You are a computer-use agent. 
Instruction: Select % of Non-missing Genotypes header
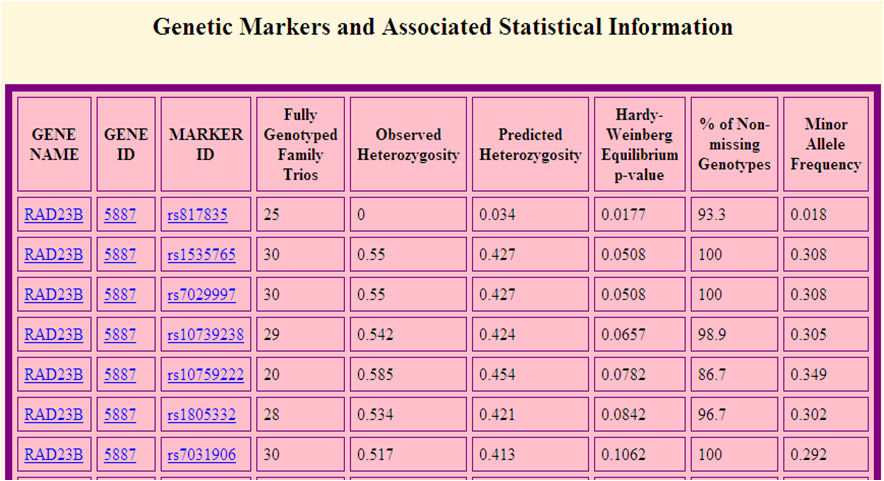click(x=734, y=144)
